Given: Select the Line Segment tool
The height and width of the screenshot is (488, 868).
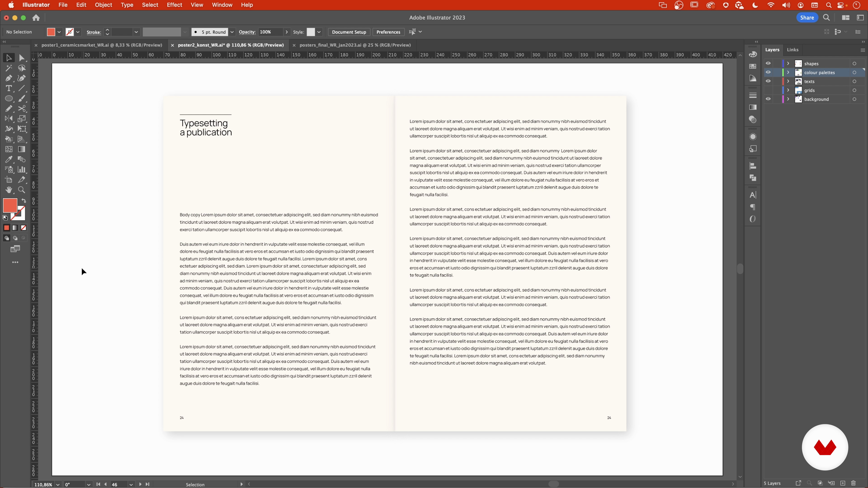Looking at the screenshot, I should 22,88.
